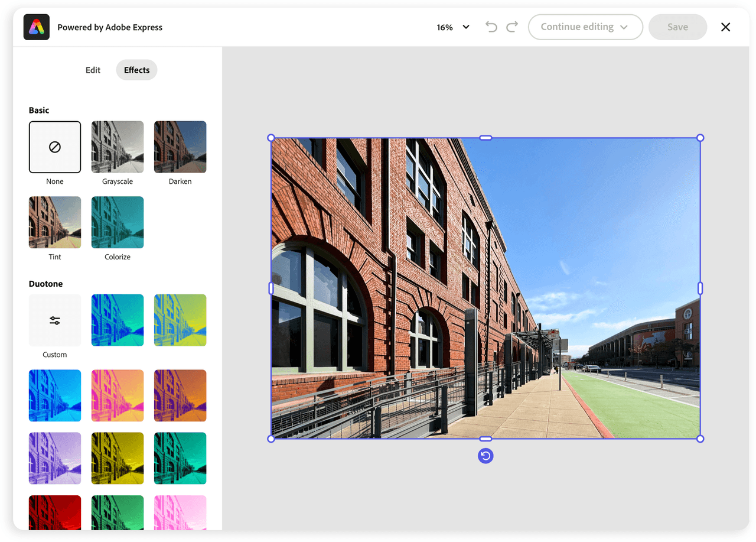Apply the Colorize effect thumbnail

click(x=118, y=222)
